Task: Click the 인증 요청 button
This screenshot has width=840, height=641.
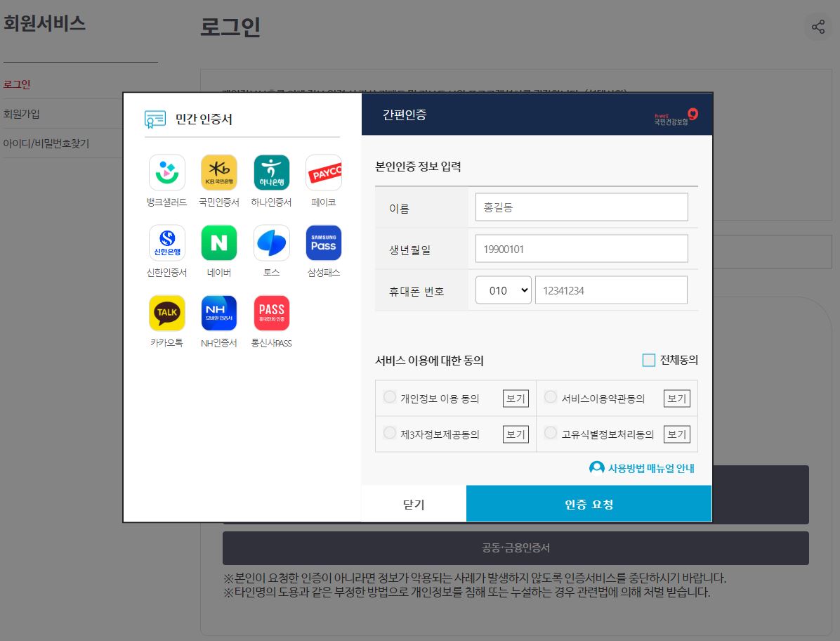Action: click(x=589, y=503)
